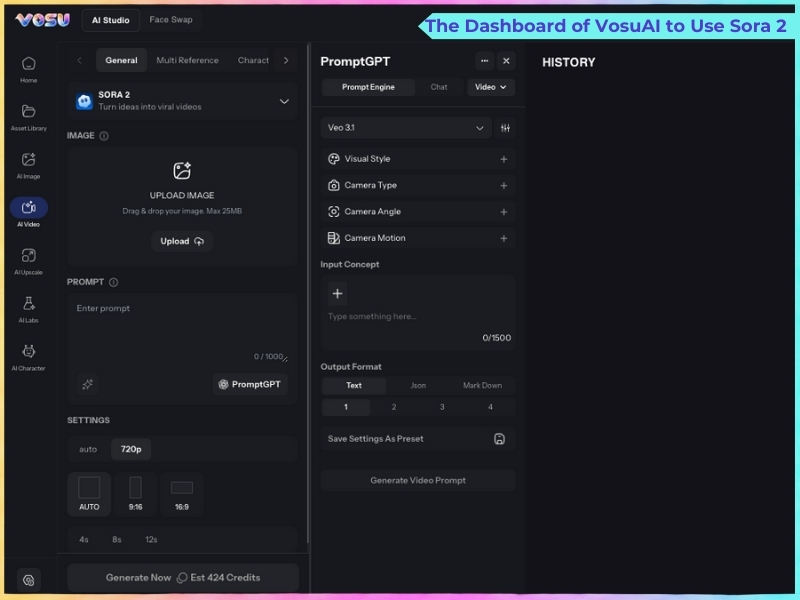Open Asset Library in the sidebar
The height and width of the screenshot is (600, 800).
pos(29,116)
